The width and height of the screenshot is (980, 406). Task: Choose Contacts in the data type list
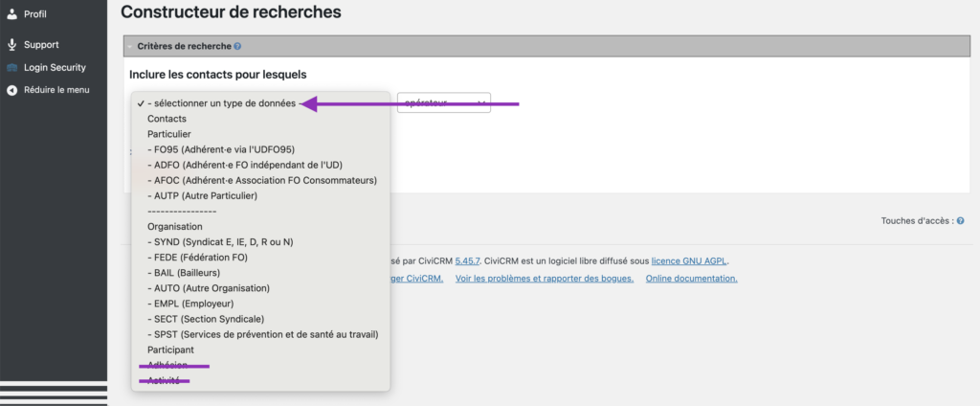tap(167, 119)
